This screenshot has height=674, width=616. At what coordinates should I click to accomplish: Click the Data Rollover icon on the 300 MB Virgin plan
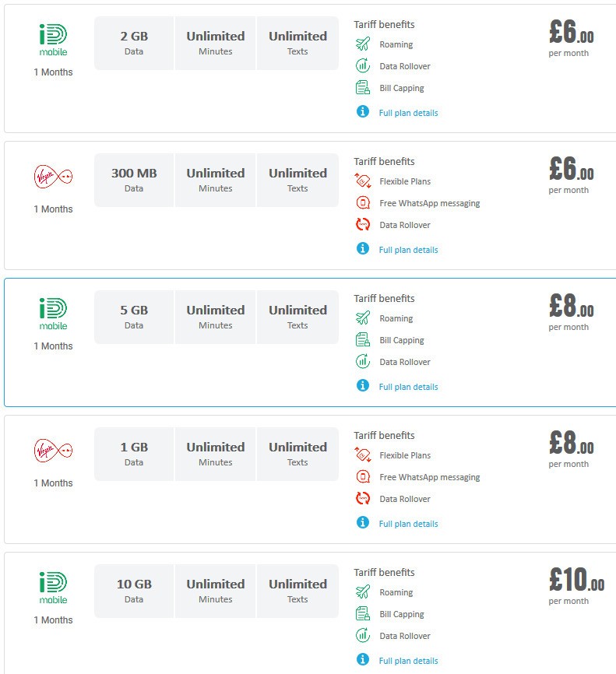[363, 225]
